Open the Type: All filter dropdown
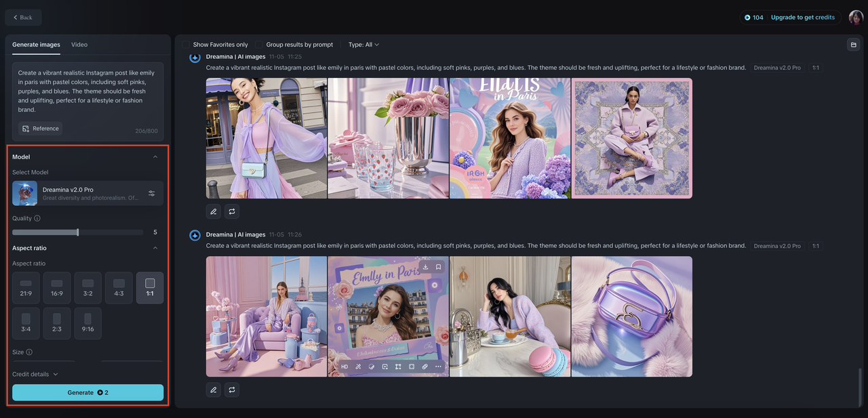The image size is (868, 418). coord(364,45)
